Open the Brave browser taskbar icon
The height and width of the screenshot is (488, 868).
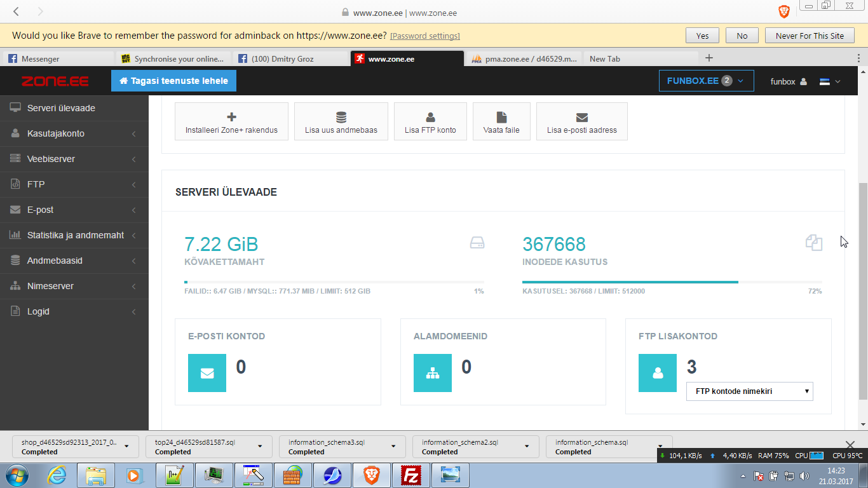point(372,475)
